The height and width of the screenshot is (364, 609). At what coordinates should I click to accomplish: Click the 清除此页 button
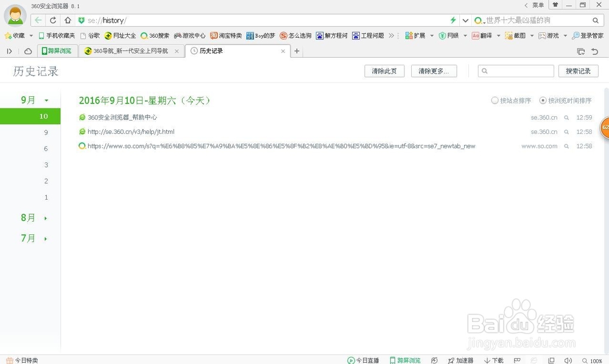(x=384, y=71)
